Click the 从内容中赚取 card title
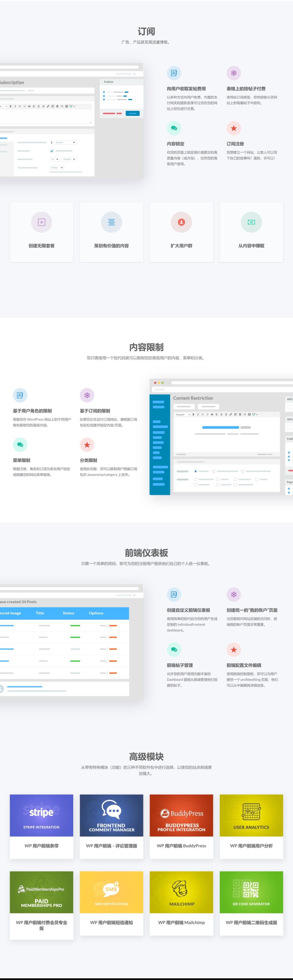 pos(251,246)
